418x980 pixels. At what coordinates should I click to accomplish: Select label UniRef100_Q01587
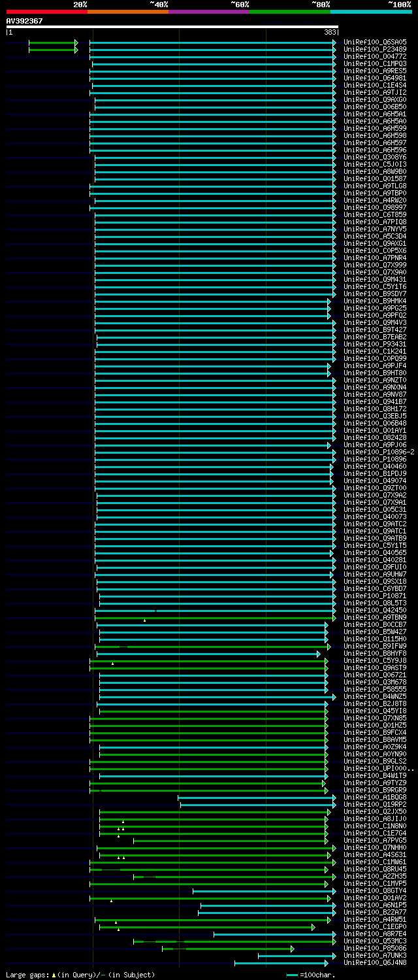point(375,179)
